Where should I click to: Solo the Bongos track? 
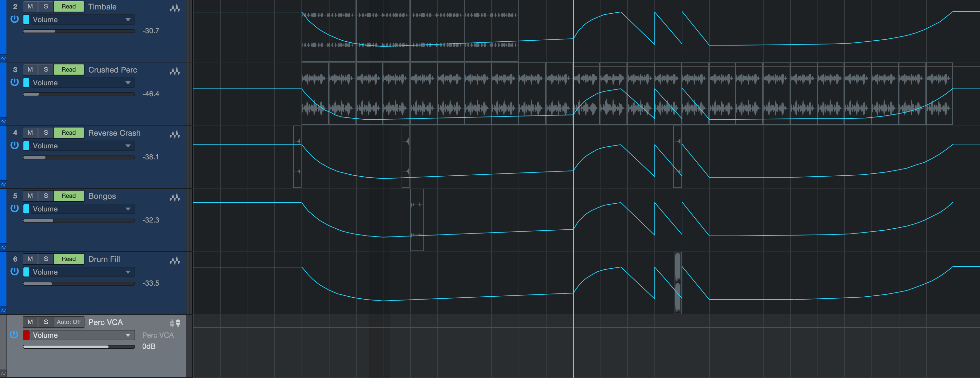[46, 196]
